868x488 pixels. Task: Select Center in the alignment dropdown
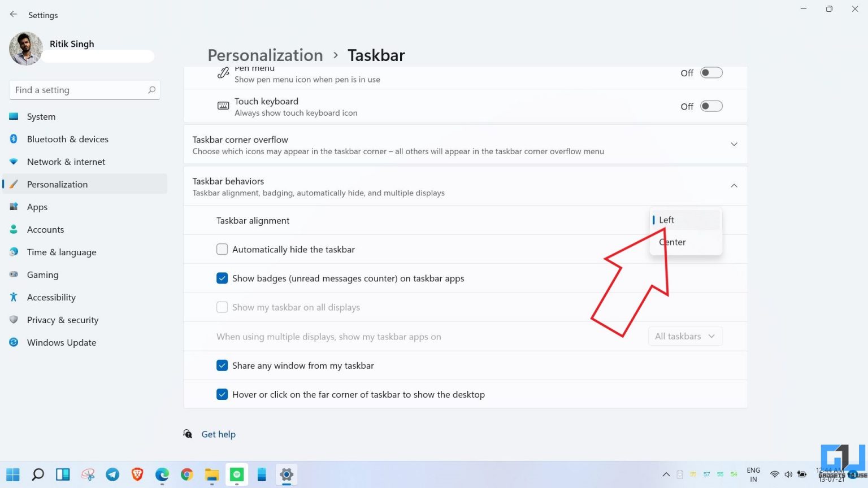tap(672, 242)
